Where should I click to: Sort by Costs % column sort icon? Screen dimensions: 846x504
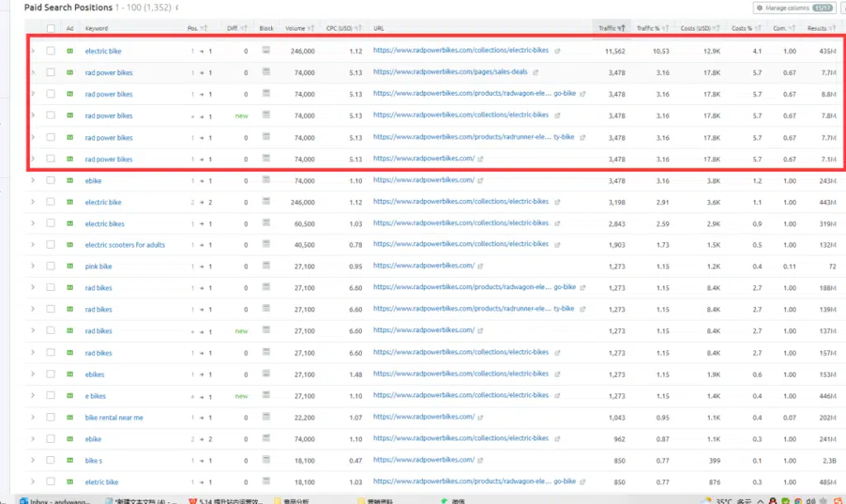click(758, 29)
